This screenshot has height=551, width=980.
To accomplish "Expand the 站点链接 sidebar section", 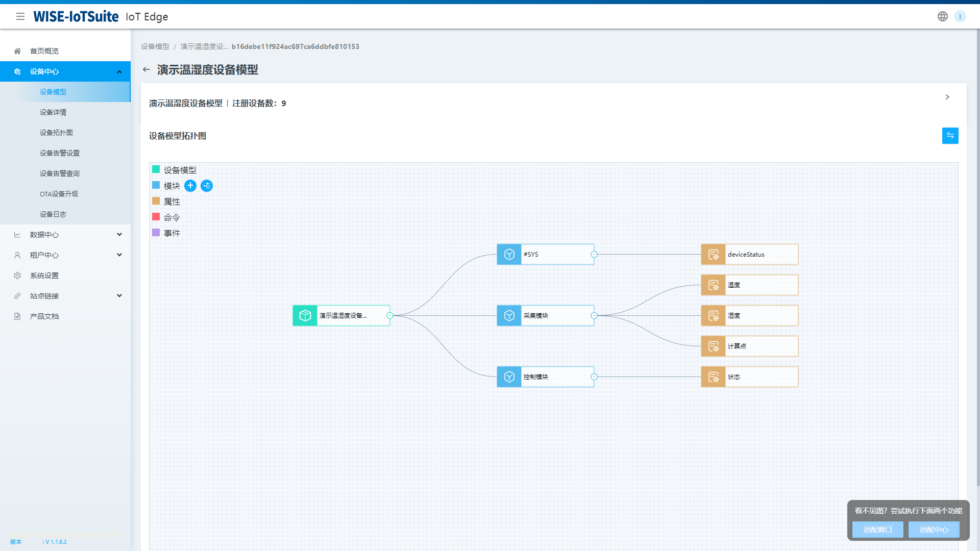I will (65, 295).
